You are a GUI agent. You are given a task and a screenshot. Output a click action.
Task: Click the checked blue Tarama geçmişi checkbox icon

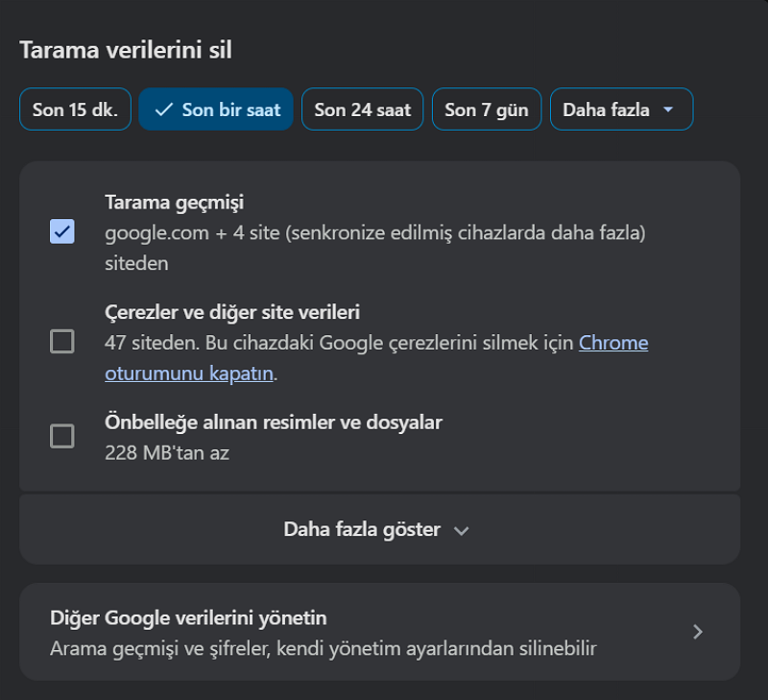point(61,231)
